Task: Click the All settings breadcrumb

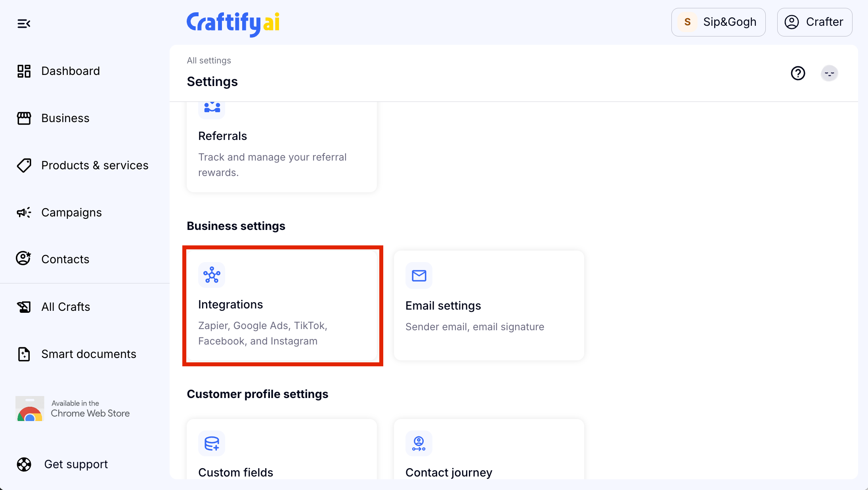Action: click(209, 60)
